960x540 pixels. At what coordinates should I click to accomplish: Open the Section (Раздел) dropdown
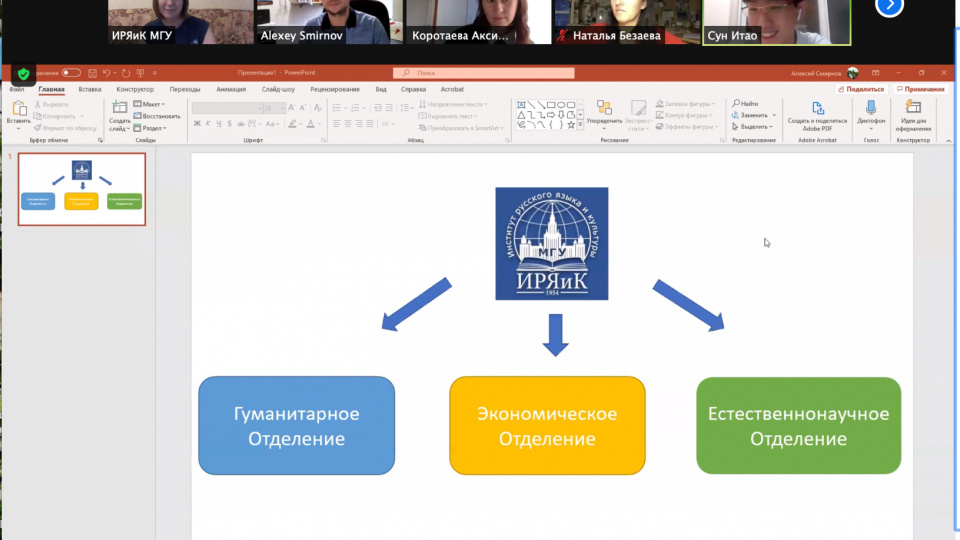150,128
